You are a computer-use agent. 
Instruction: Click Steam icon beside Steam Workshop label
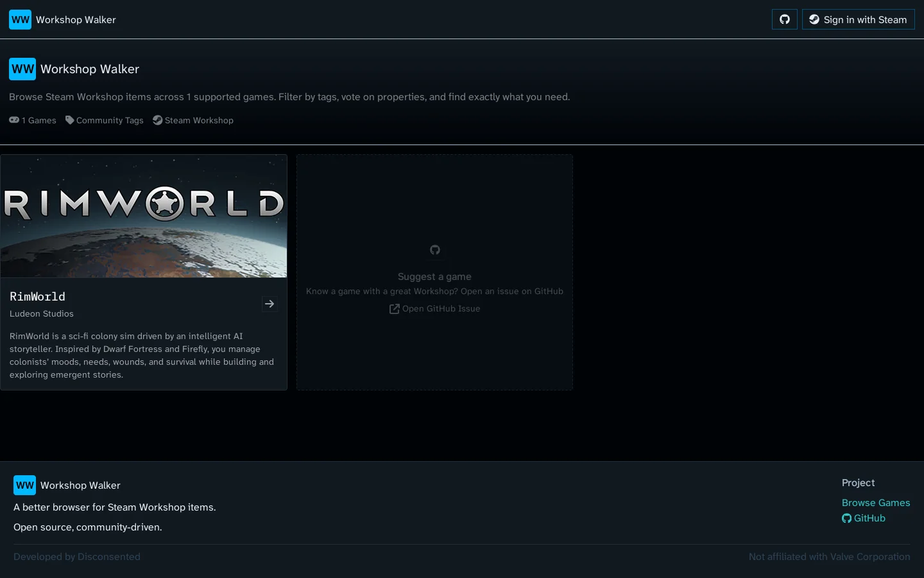(157, 120)
